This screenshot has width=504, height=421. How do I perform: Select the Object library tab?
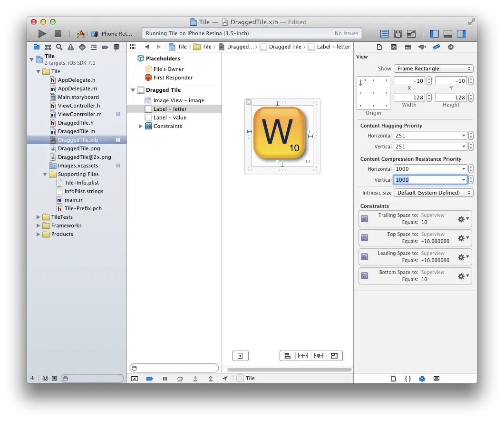point(422,379)
